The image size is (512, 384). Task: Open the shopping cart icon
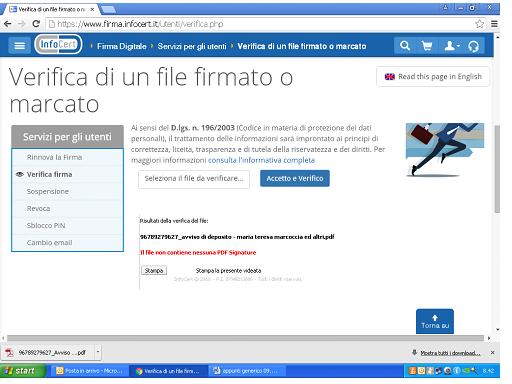pos(427,46)
